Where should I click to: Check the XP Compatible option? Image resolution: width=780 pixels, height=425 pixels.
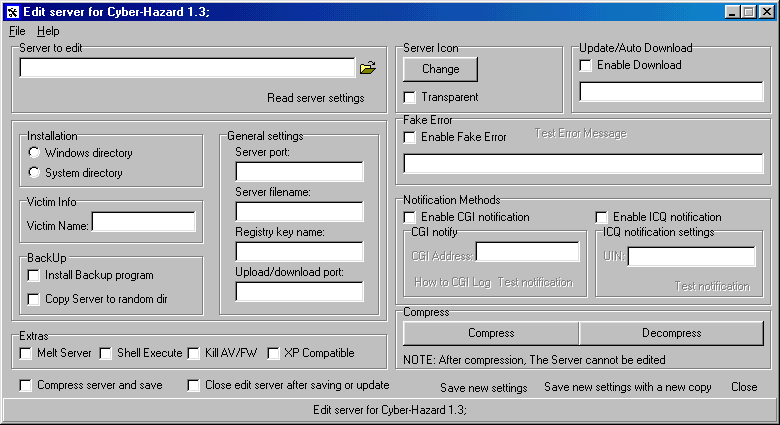pos(273,353)
